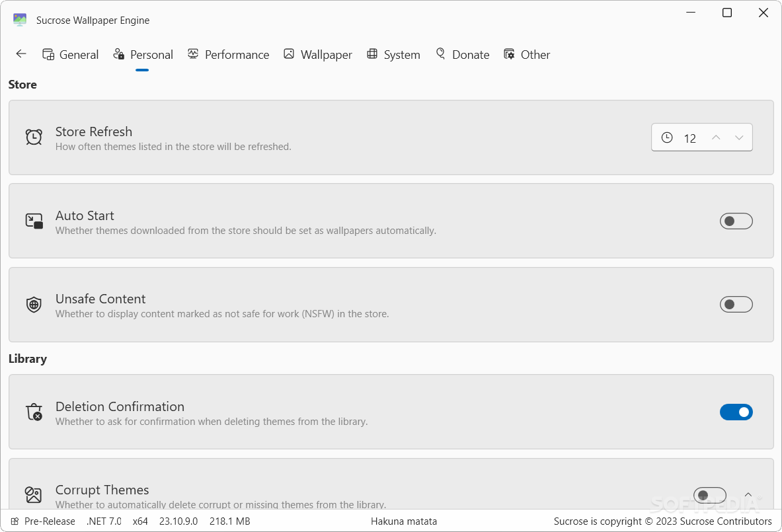Screen dimensions: 782x532
Task: Click the Sucrose app logo in title bar
Action: coord(19,20)
